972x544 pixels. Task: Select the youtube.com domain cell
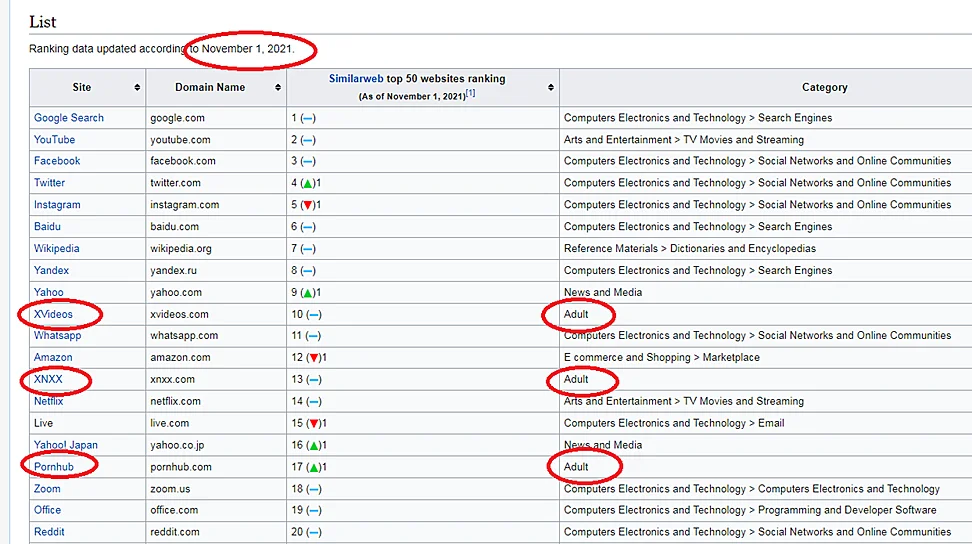[216, 139]
